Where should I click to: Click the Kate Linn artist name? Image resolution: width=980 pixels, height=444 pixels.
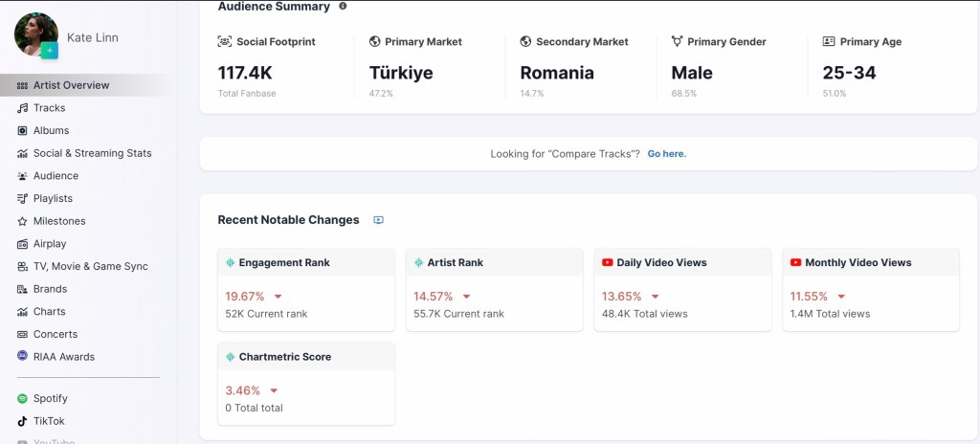(x=93, y=37)
